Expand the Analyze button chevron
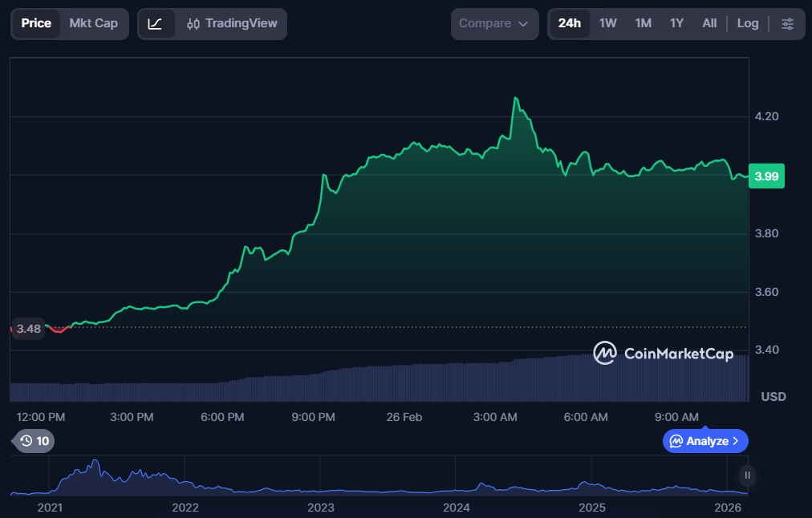 736,441
